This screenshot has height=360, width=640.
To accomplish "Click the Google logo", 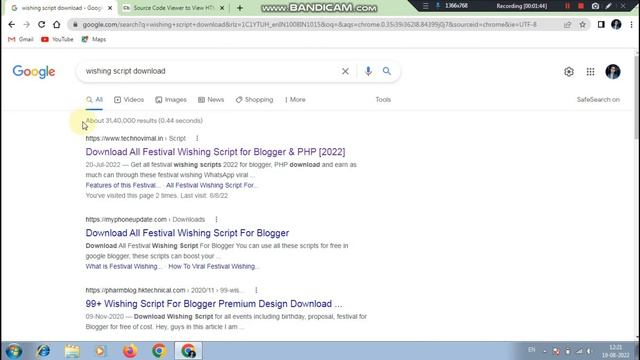I will point(34,72).
